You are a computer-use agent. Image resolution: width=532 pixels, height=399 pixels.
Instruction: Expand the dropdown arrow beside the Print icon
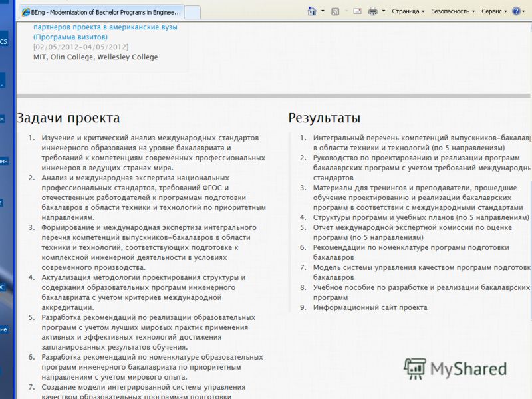pyautogui.click(x=384, y=11)
